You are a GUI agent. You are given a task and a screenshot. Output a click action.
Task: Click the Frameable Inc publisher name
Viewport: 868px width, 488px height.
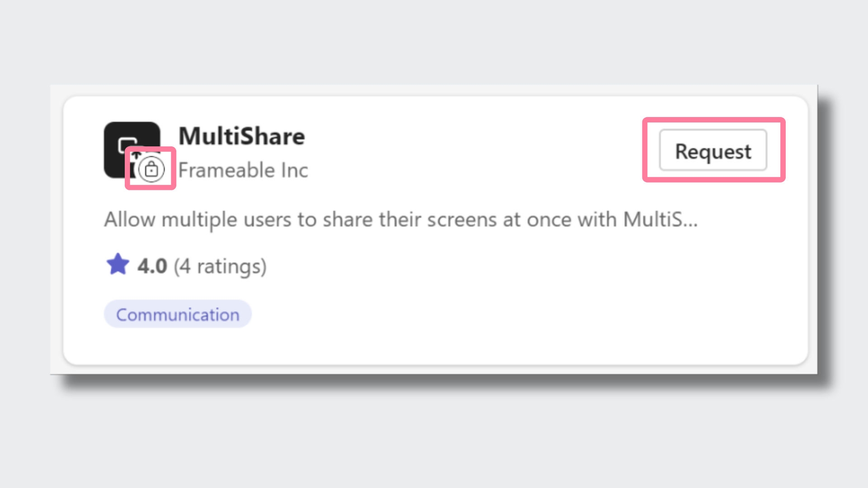pyautogui.click(x=243, y=170)
